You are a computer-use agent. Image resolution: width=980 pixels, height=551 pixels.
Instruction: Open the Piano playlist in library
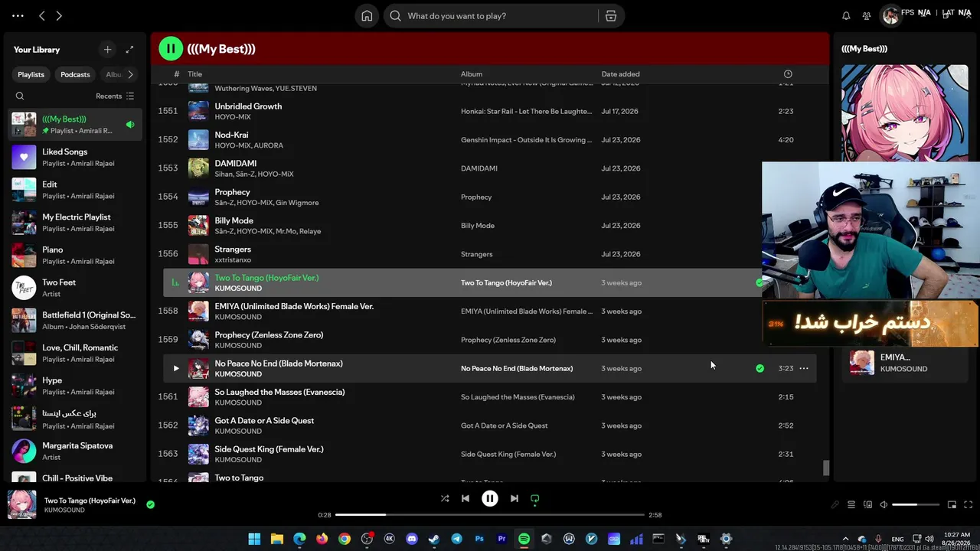point(73,255)
